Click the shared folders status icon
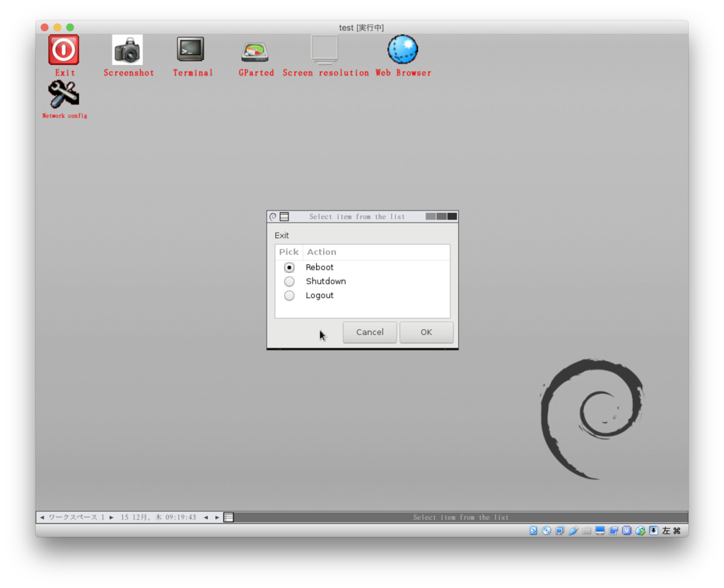The image size is (724, 588). [x=587, y=531]
